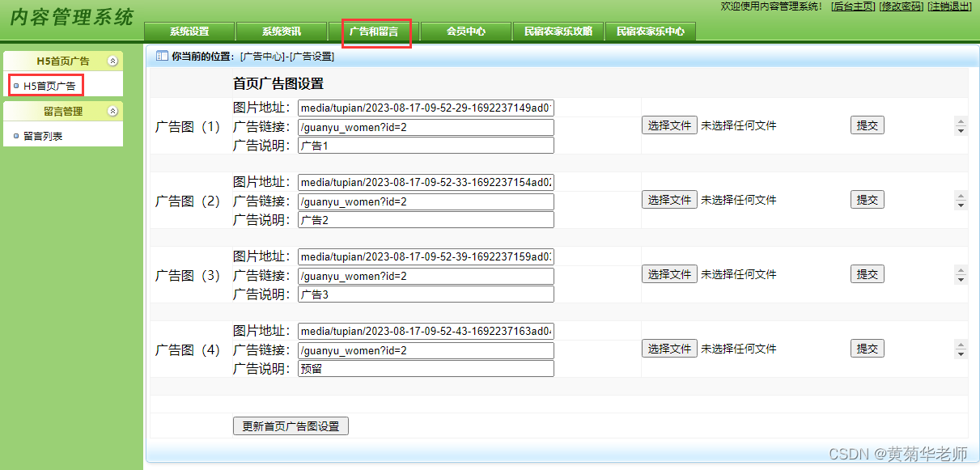Click the up arrow stepper beside 广告图(3)
The height and width of the screenshot is (470, 980).
click(x=961, y=269)
